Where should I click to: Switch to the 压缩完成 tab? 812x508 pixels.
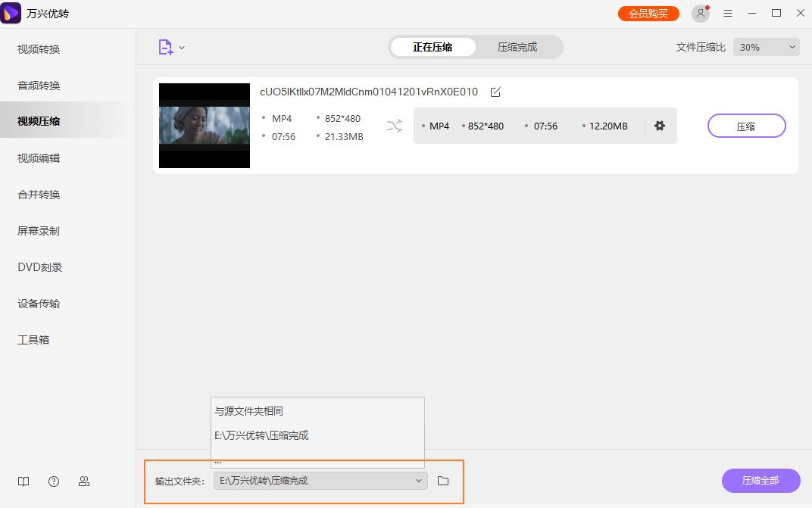(518, 47)
